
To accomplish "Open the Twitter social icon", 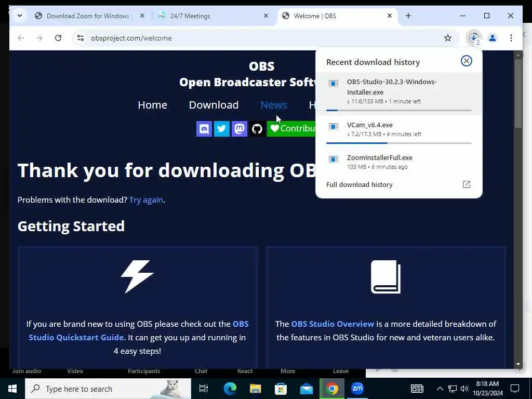I will tap(221, 129).
